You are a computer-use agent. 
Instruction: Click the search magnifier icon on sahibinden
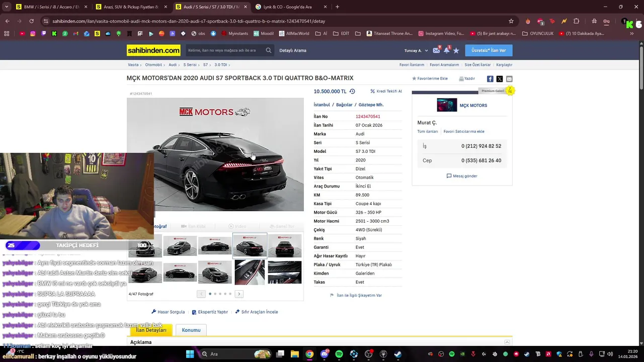[x=269, y=50]
